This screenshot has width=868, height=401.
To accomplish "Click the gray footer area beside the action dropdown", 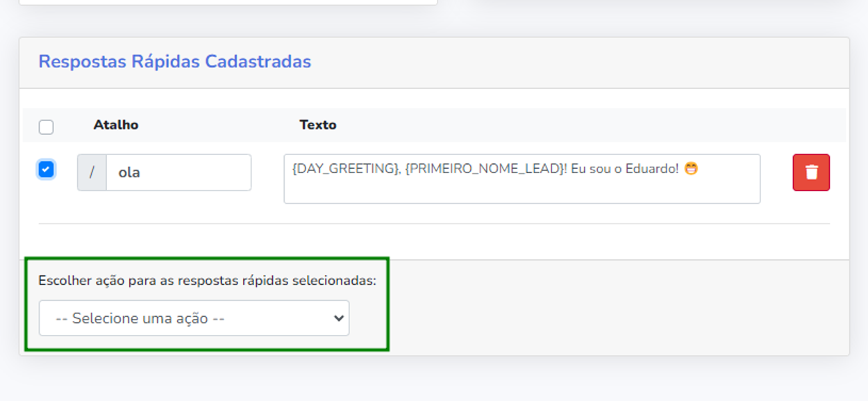I will coord(618,308).
